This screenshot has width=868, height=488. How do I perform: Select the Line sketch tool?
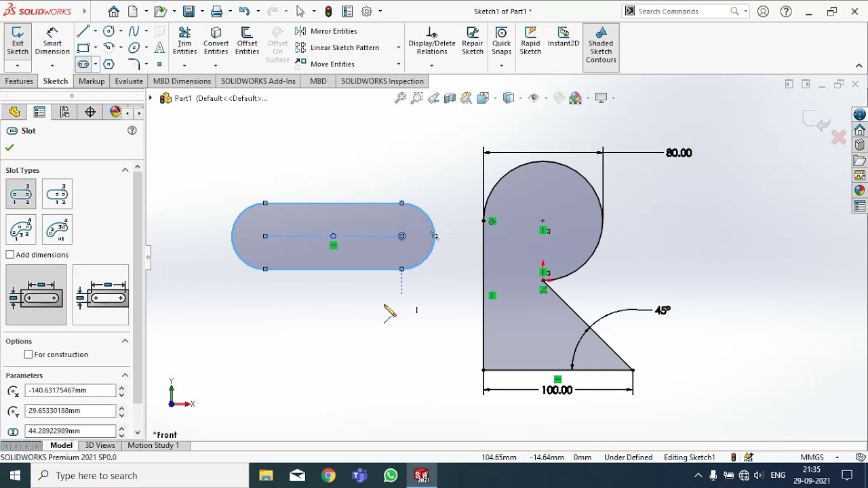pyautogui.click(x=83, y=31)
